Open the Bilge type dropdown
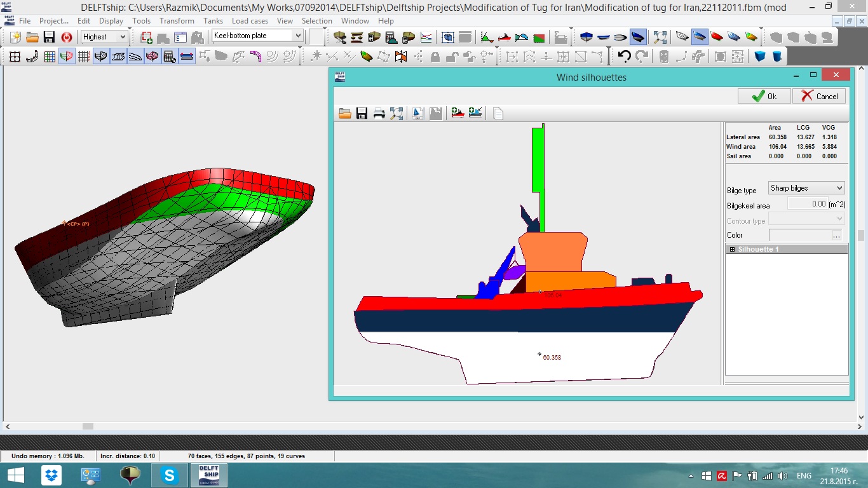The width and height of the screenshot is (868, 488). pyautogui.click(x=806, y=188)
